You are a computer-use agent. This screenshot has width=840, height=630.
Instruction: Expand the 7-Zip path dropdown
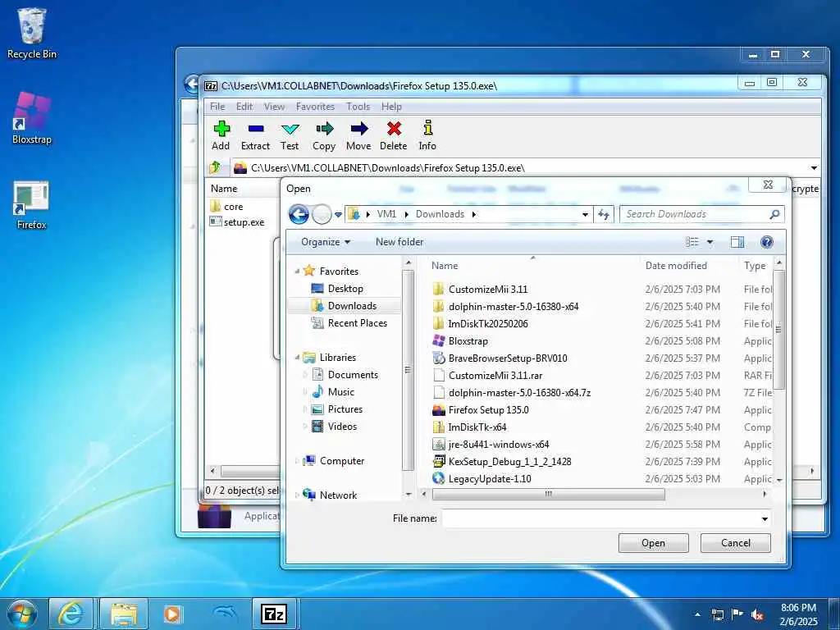[x=814, y=168]
